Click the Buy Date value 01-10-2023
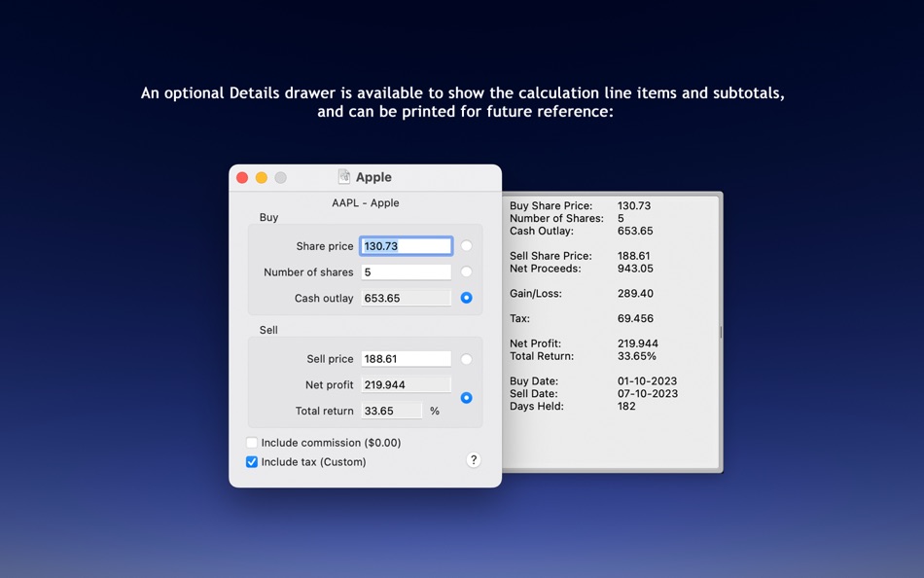Screen dimensions: 924x578 click(x=647, y=381)
